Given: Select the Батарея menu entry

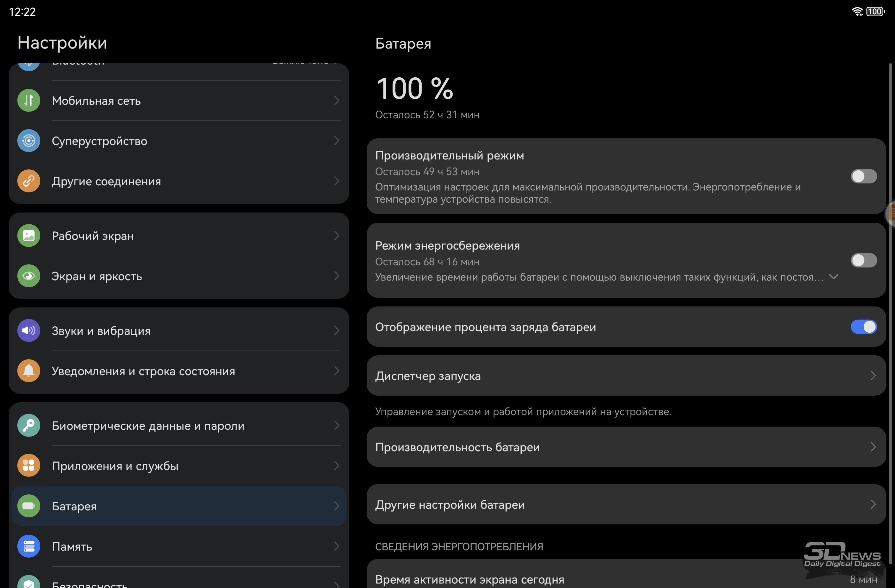Looking at the screenshot, I should tap(179, 506).
